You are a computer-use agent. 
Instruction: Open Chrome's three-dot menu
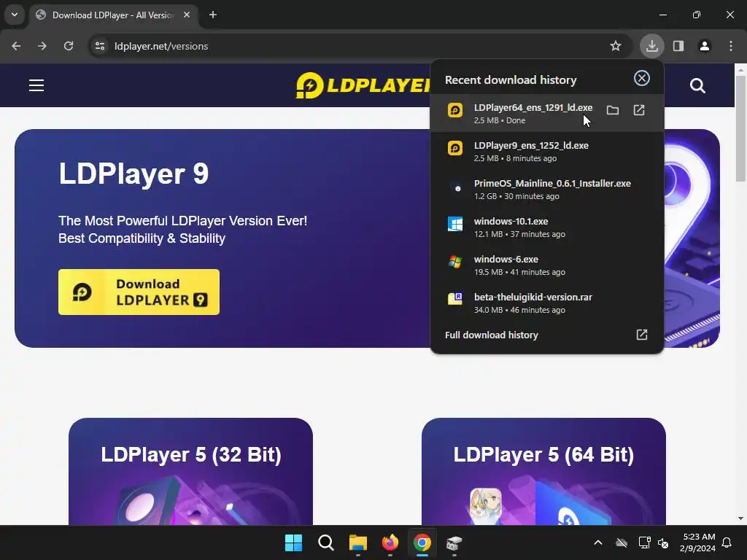tap(731, 46)
